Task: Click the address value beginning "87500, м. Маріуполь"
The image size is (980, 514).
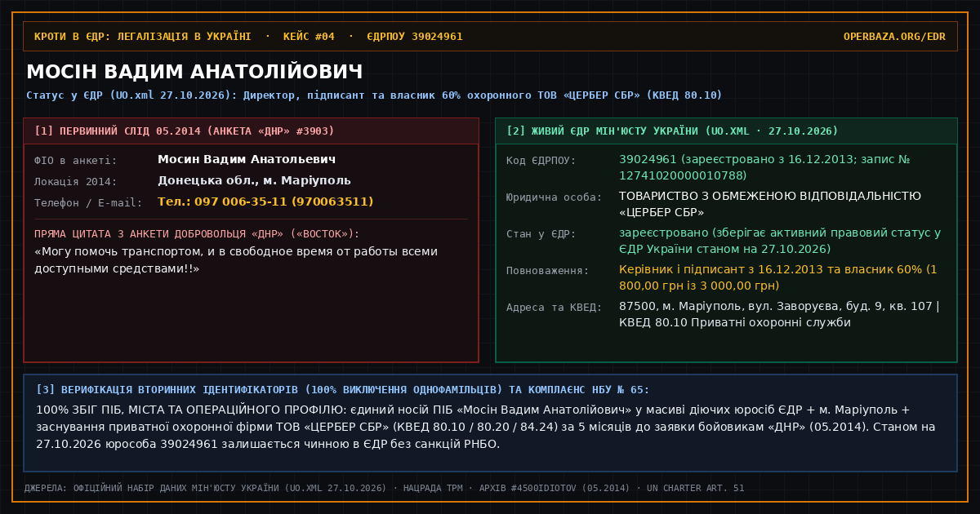Action: pyautogui.click(x=780, y=314)
